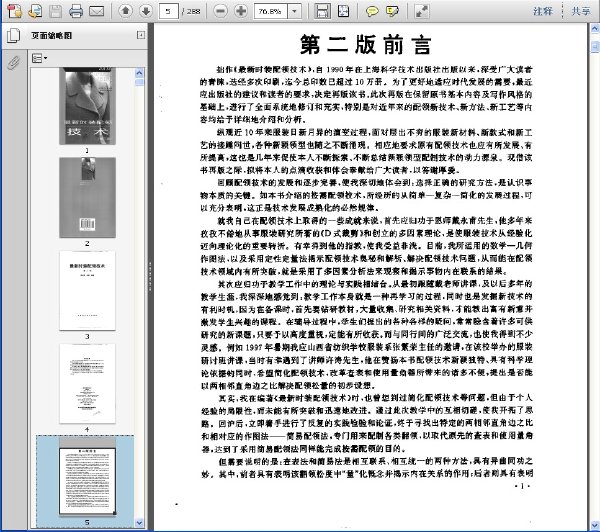Screen dimensions: 600x532
Task: Click the read mode expand icon
Action: coord(422,11)
